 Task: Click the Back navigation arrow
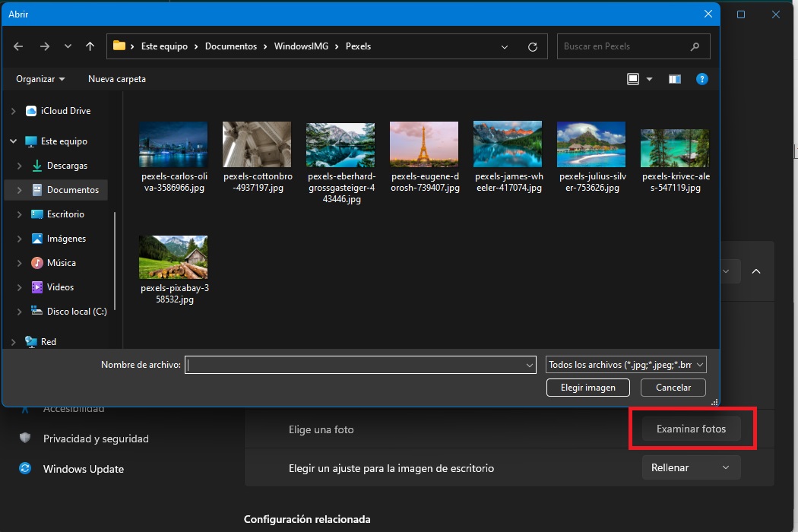pyautogui.click(x=18, y=46)
